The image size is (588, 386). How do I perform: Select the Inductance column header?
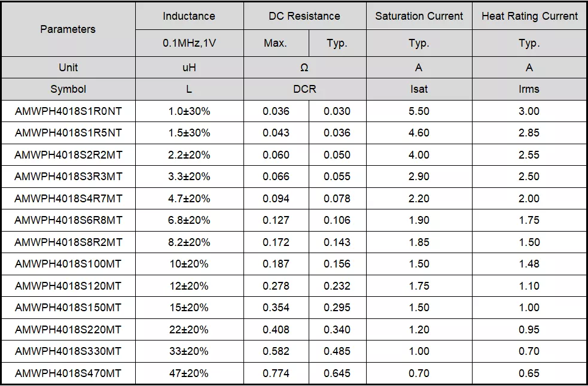(x=189, y=16)
